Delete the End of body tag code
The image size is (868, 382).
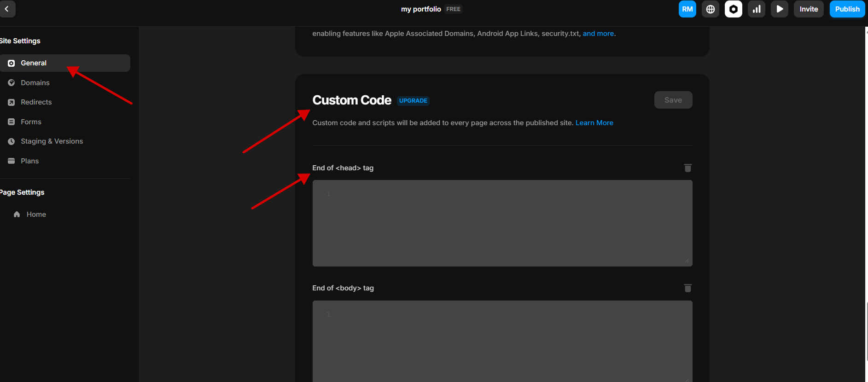point(688,288)
